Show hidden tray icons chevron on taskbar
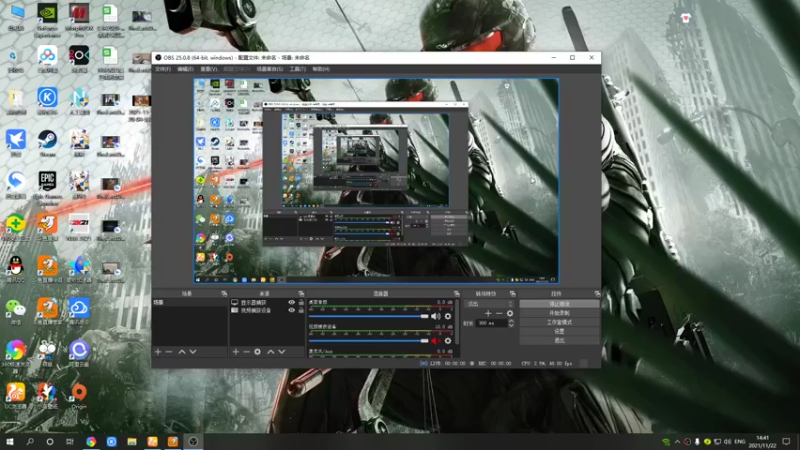The height and width of the screenshot is (450, 800). (x=677, y=442)
